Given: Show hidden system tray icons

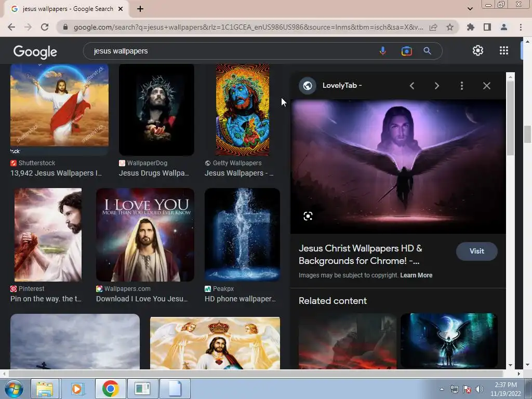Looking at the screenshot, I should [x=442, y=389].
